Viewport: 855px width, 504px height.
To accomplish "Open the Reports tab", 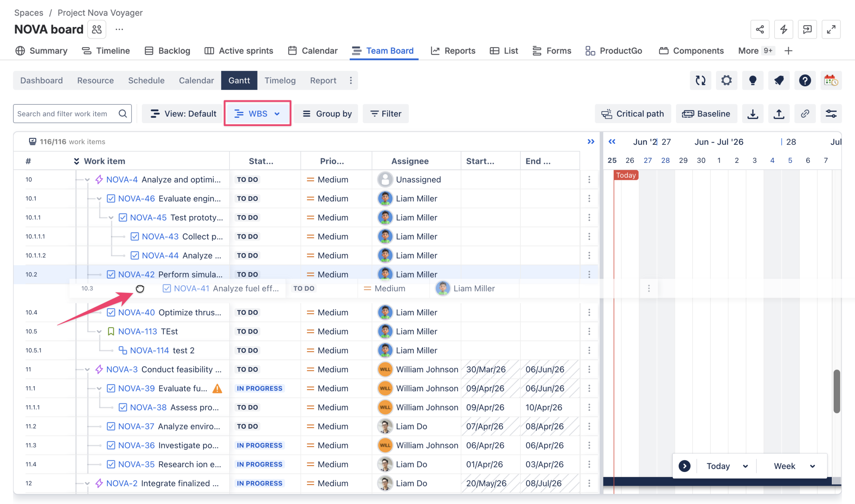I will click(453, 51).
